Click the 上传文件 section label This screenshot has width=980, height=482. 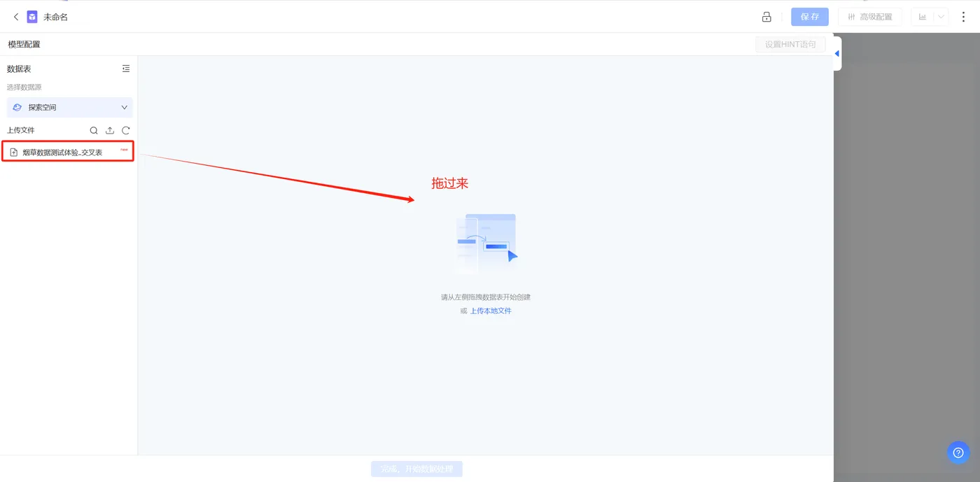point(21,130)
